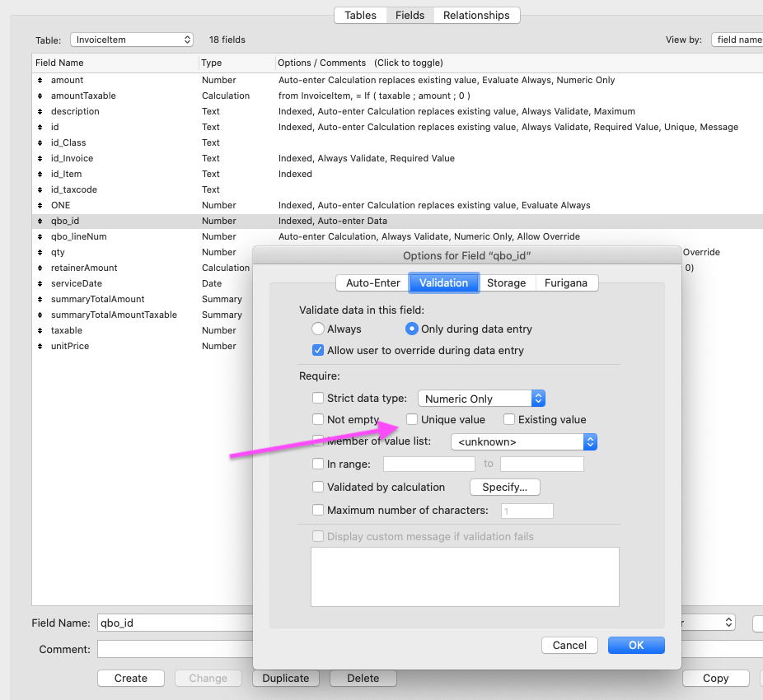Click reorder handle icon for amountTaxable field
The width and height of the screenshot is (763, 700).
point(40,96)
